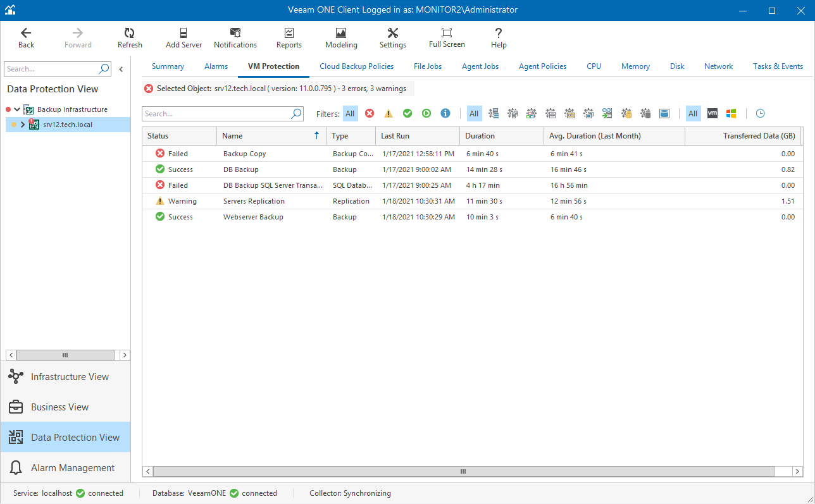815x504 pixels.
Task: Select the DB Backup SQL Server Transaction job
Action: 472,185
